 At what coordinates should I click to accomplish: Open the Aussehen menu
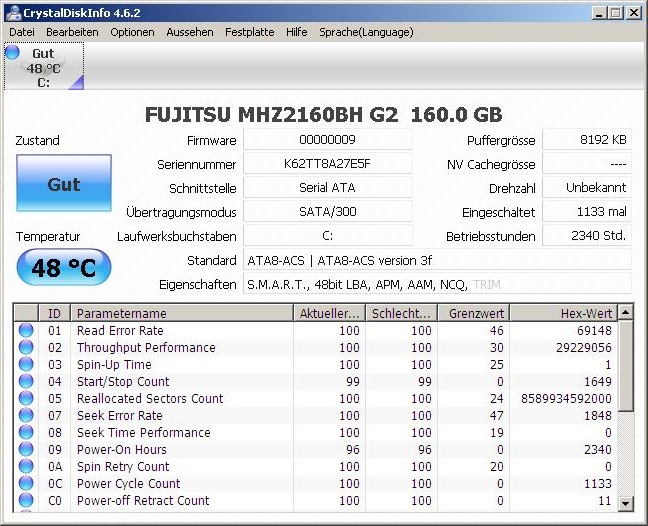[x=190, y=32]
